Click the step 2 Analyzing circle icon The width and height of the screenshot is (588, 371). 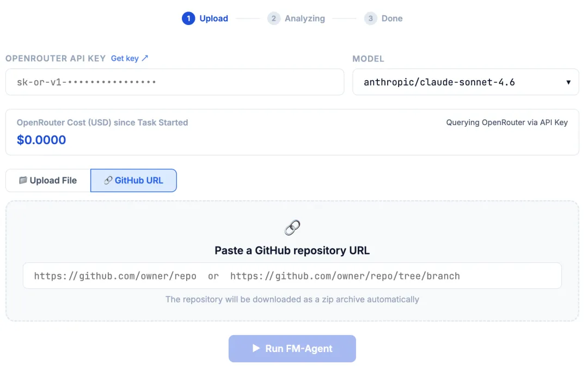tap(274, 18)
